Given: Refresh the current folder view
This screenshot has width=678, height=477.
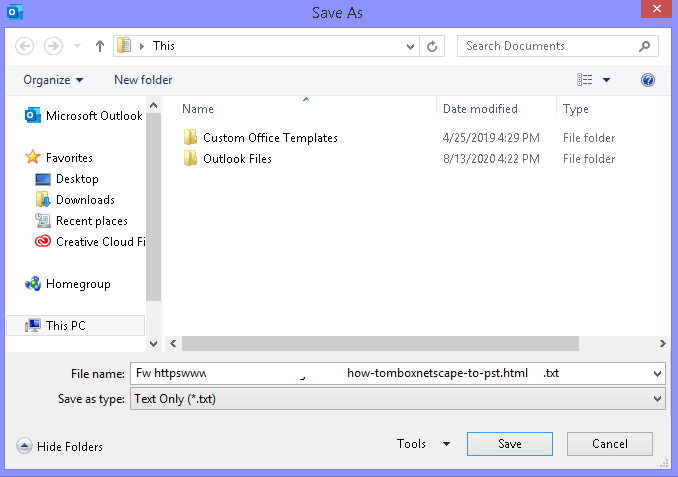Looking at the screenshot, I should [432, 46].
